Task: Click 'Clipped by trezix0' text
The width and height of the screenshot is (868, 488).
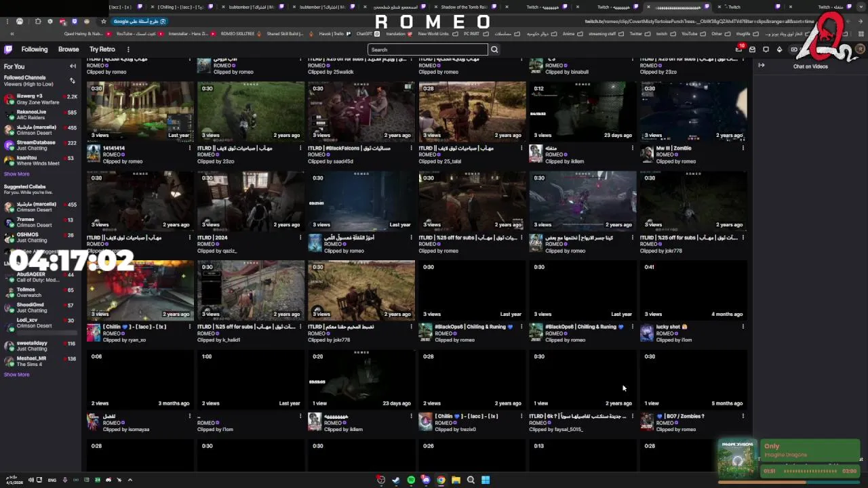Action: (454, 429)
